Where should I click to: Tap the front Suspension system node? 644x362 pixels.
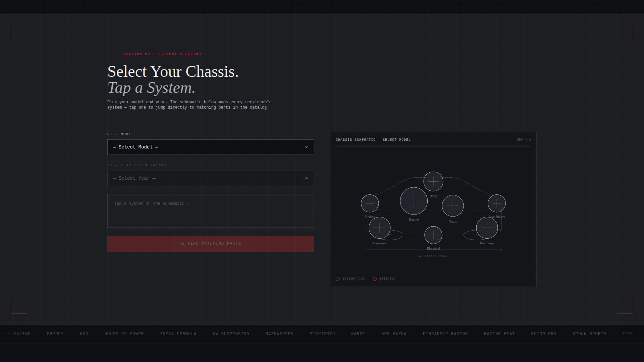(x=379, y=228)
